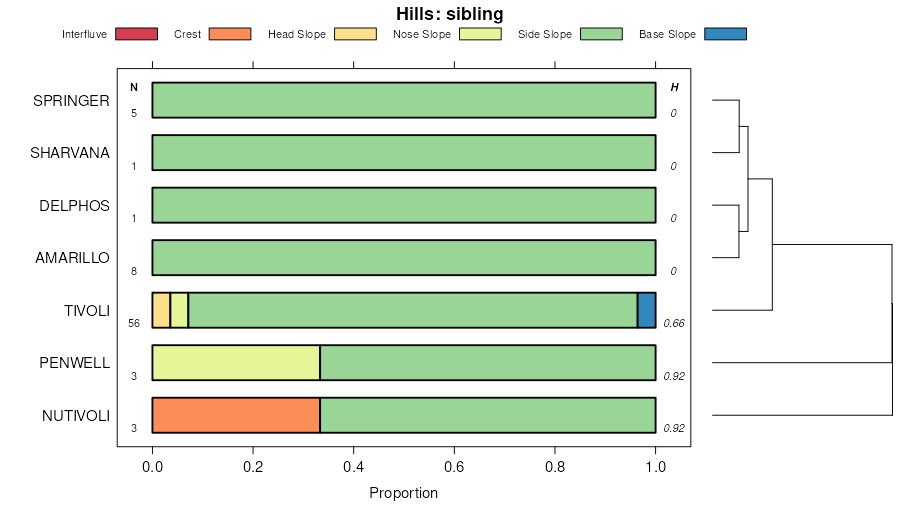Select the green Side Slope legend swatch

pyautogui.click(x=601, y=34)
